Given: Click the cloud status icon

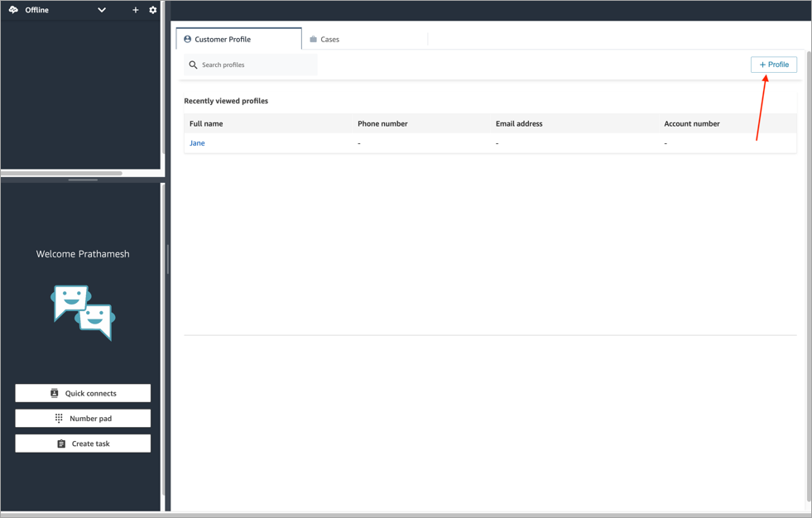Looking at the screenshot, I should point(13,10).
